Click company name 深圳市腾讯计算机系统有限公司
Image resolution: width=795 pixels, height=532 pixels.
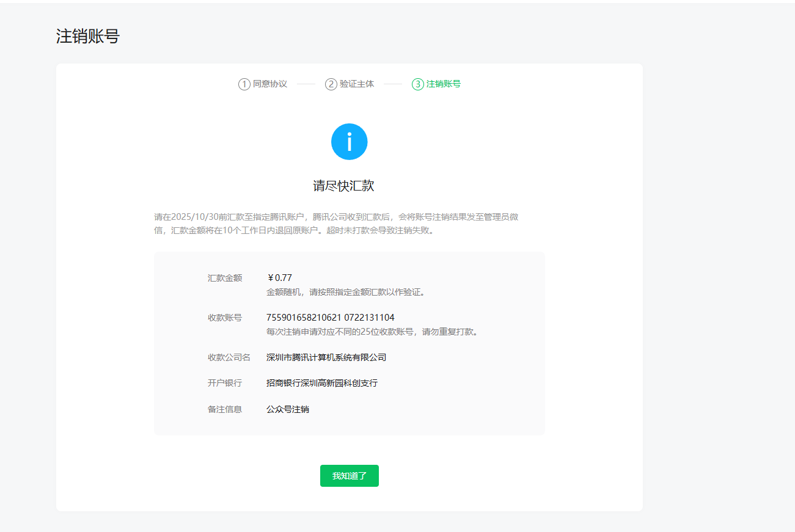click(x=326, y=357)
